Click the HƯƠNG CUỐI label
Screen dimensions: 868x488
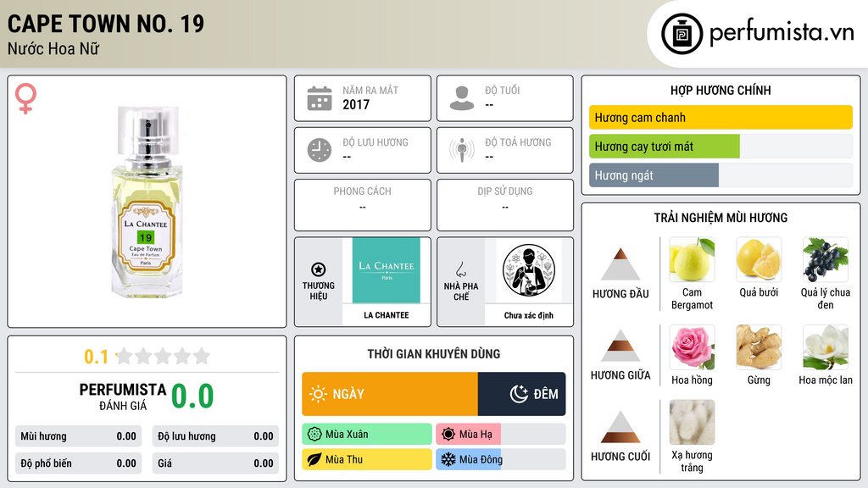click(x=620, y=457)
